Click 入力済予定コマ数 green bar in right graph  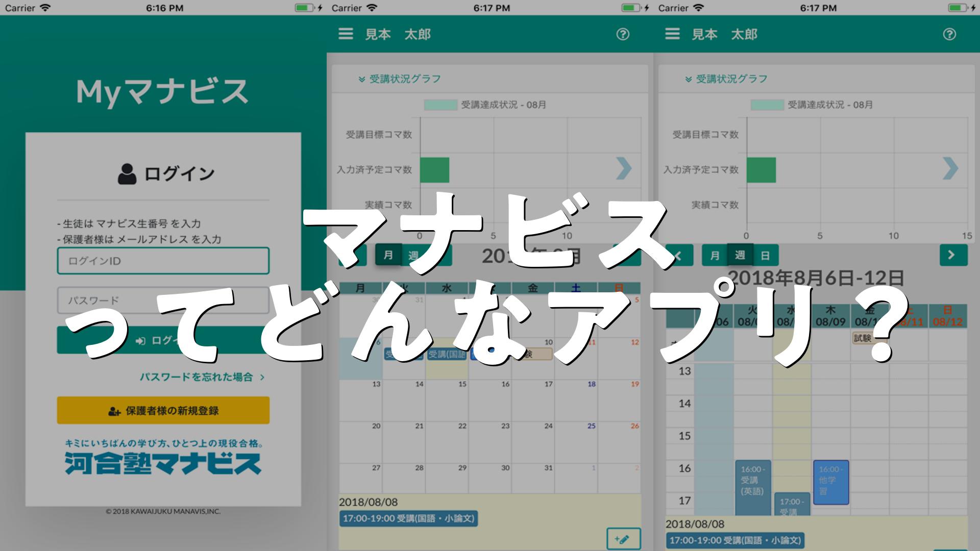tap(761, 170)
